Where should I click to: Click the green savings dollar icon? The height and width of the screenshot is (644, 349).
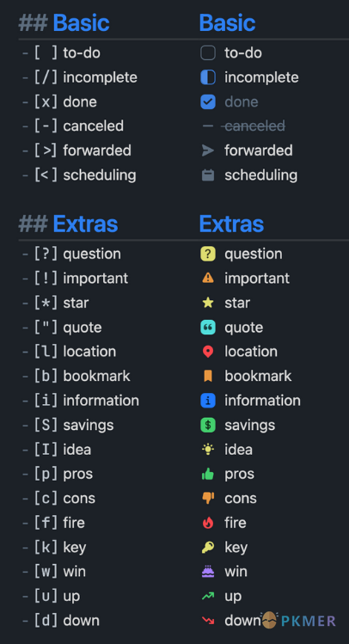coord(208,425)
